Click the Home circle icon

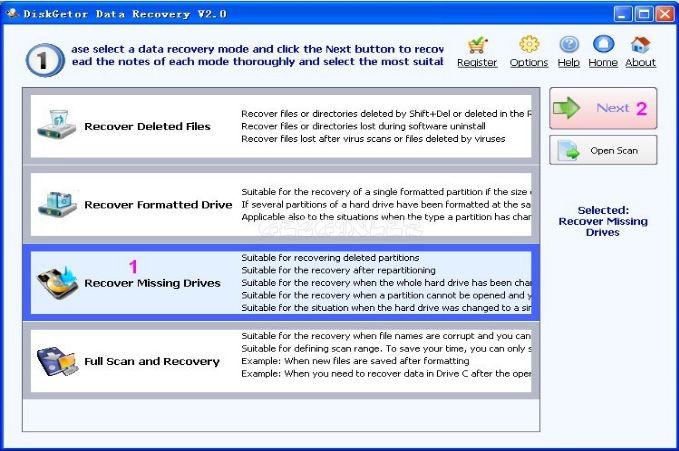[x=603, y=44]
